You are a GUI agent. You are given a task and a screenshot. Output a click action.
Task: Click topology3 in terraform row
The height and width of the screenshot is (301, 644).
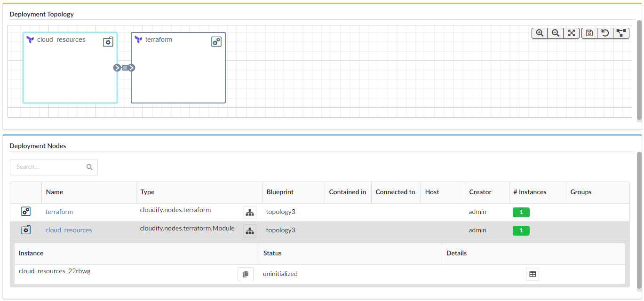pyautogui.click(x=281, y=212)
